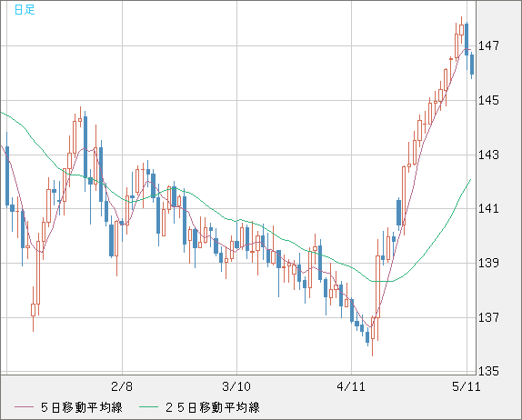Click the 141 price axis label
Screen dimensions: 522x420
pyautogui.click(x=488, y=209)
